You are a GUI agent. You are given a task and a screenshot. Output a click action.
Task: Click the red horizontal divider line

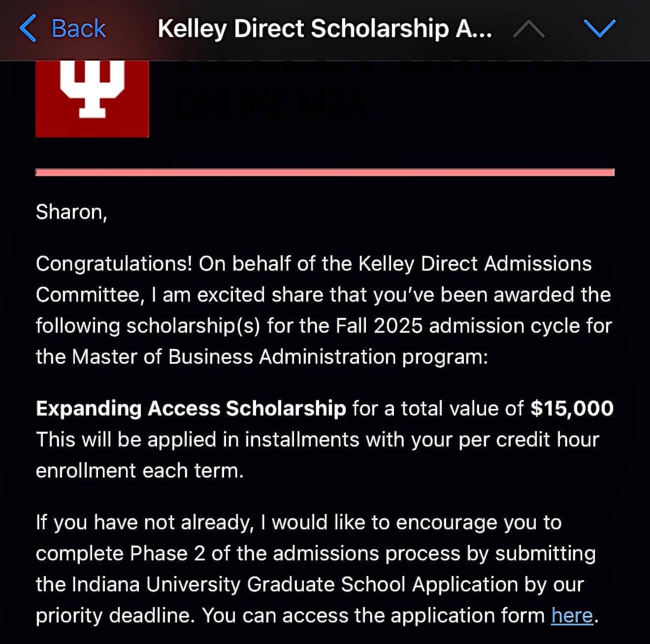click(x=325, y=172)
